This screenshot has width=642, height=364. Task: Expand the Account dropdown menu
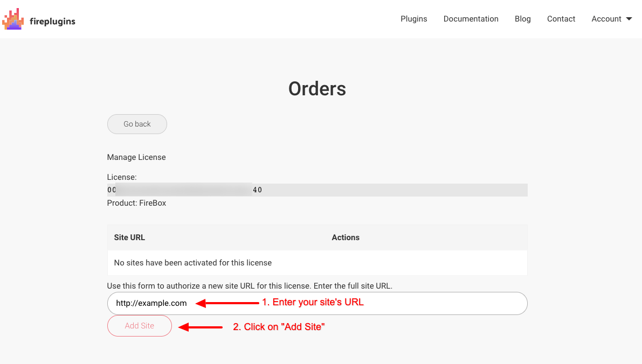pyautogui.click(x=612, y=19)
